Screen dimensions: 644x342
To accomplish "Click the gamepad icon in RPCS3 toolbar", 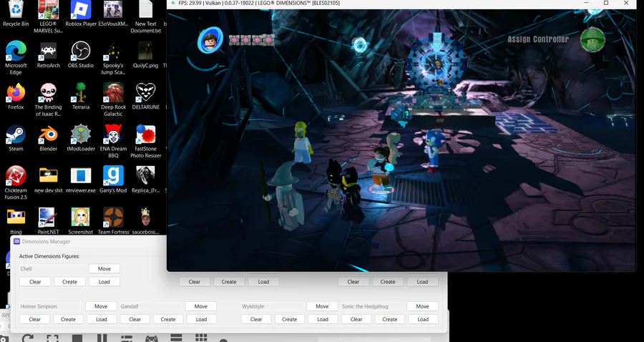I will point(152,338).
